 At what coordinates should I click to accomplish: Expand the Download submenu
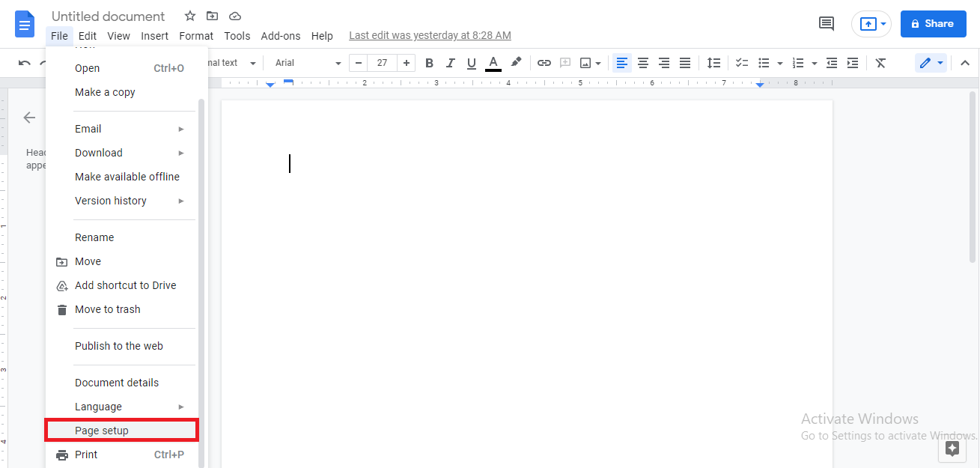tap(122, 153)
